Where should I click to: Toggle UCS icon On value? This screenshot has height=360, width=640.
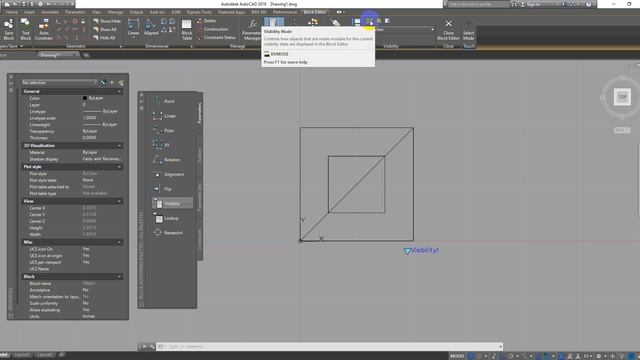point(86,249)
